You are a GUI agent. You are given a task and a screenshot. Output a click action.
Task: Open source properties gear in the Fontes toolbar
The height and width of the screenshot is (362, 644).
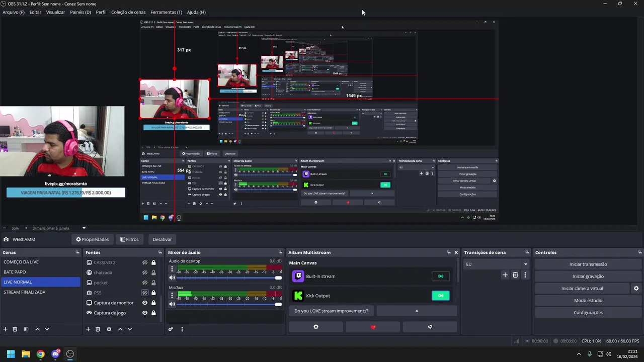(x=109, y=329)
